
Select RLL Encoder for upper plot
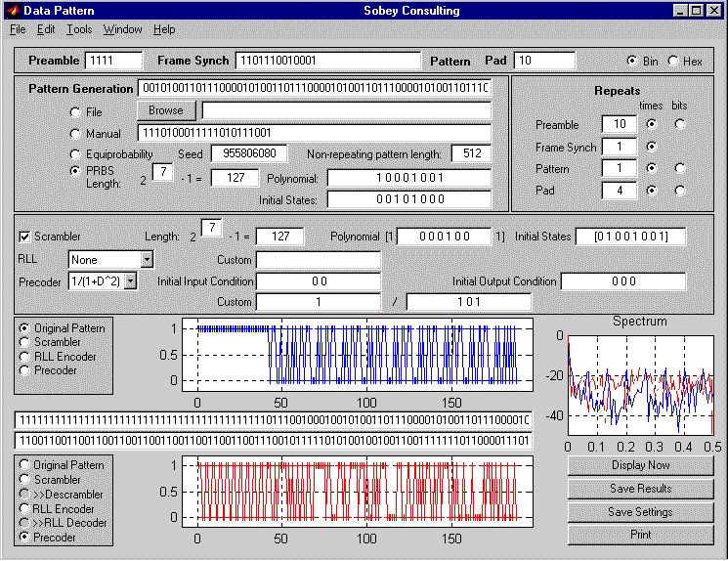pos(24,357)
